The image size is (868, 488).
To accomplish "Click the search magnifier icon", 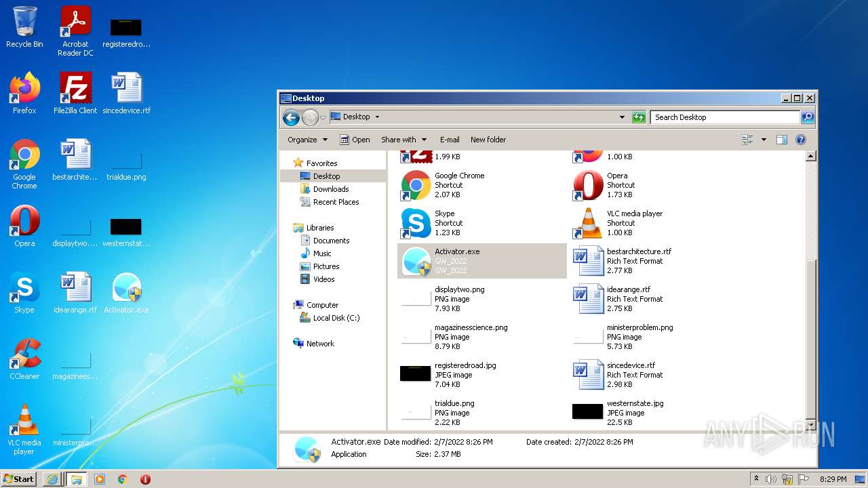I will tap(807, 117).
